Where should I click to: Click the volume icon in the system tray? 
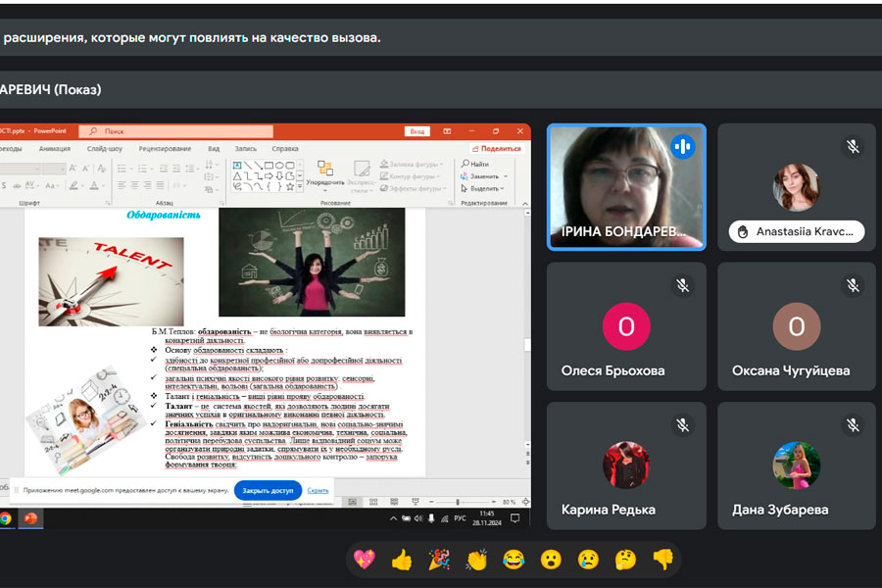pyautogui.click(x=417, y=518)
